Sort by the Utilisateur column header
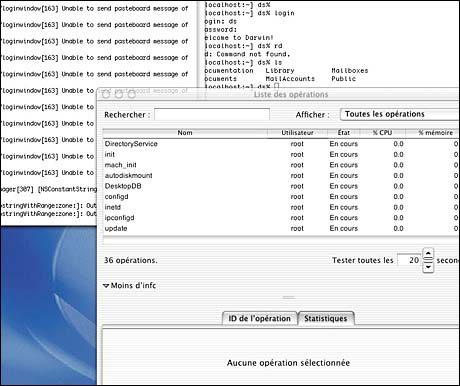Viewport: 460px width, 386px height. pyautogui.click(x=297, y=133)
